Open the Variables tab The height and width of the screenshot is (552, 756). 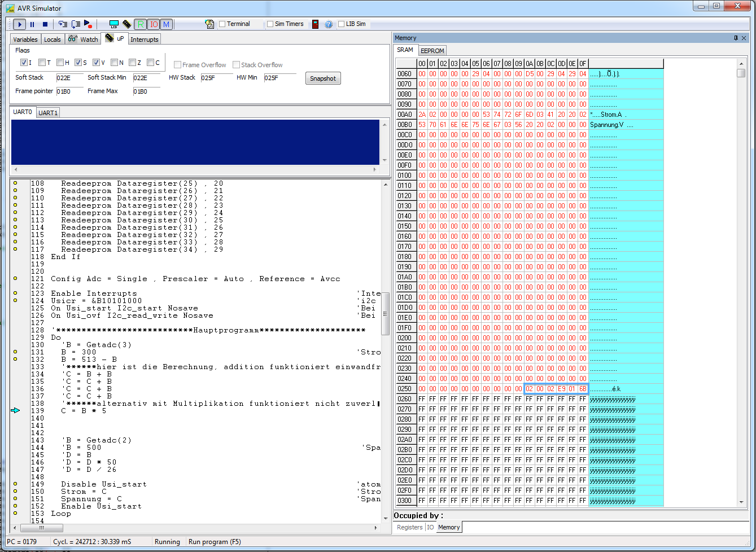(x=25, y=40)
